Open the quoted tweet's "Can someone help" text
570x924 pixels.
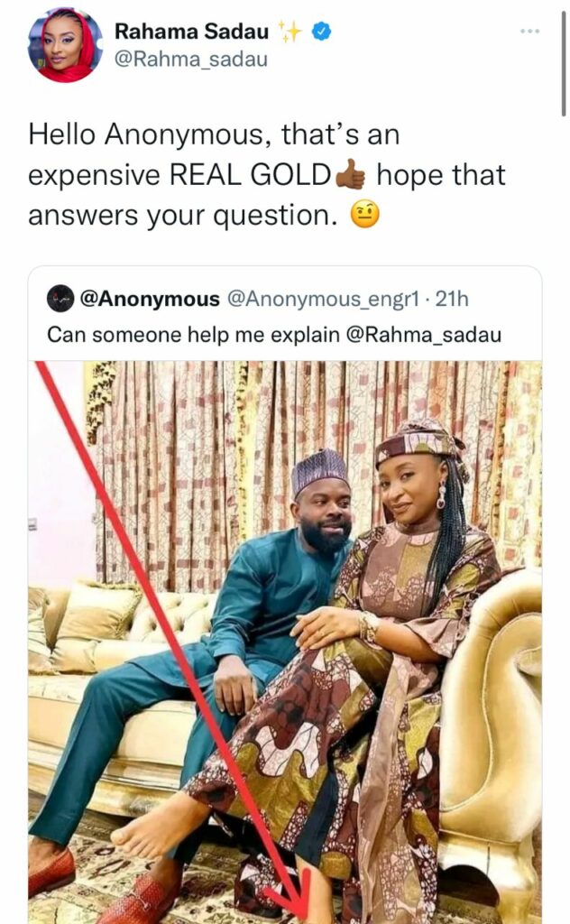[192, 335]
